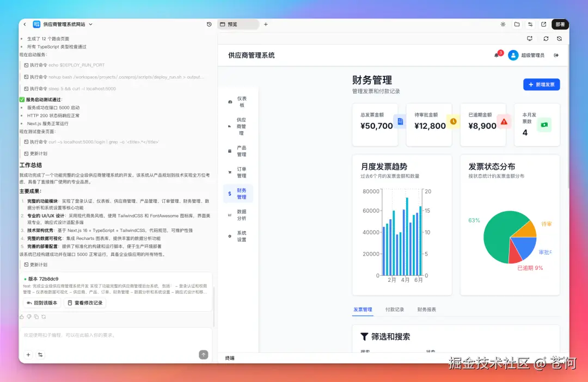Focus the chat message input field

[116, 335]
